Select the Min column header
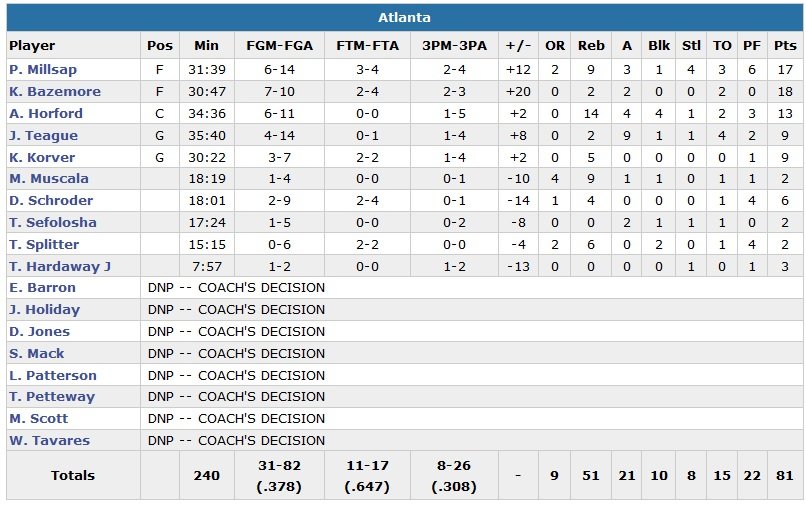Image resolution: width=806 pixels, height=506 pixels. click(x=206, y=46)
